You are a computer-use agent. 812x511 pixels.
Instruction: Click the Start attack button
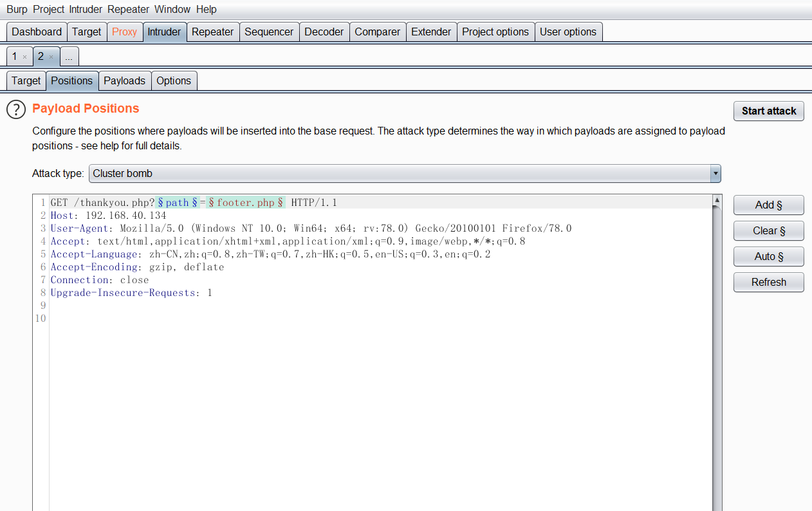click(769, 111)
